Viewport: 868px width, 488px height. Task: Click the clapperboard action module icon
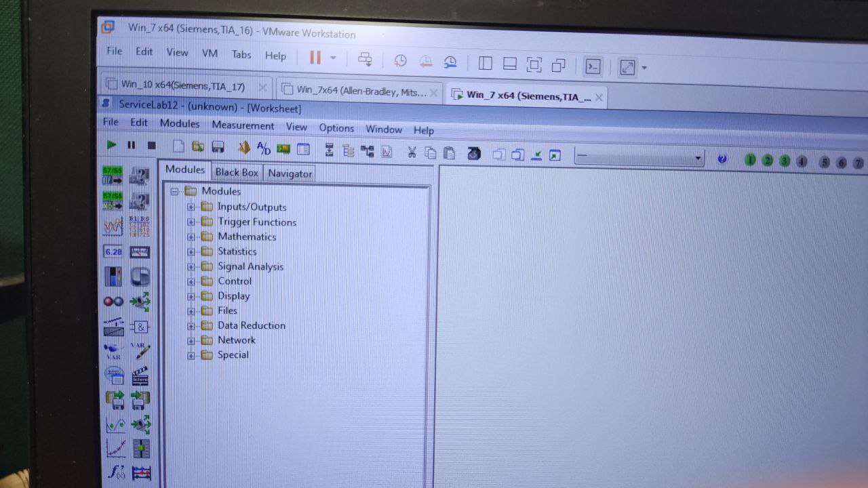click(140, 375)
